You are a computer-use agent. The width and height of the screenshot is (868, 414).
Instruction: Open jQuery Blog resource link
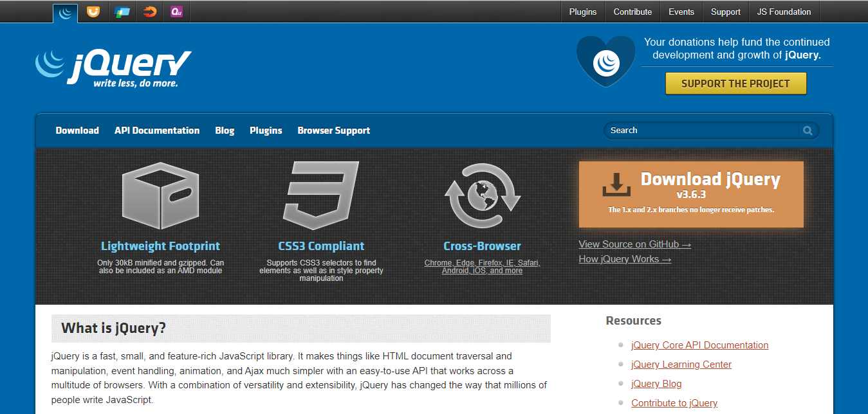pyautogui.click(x=656, y=384)
